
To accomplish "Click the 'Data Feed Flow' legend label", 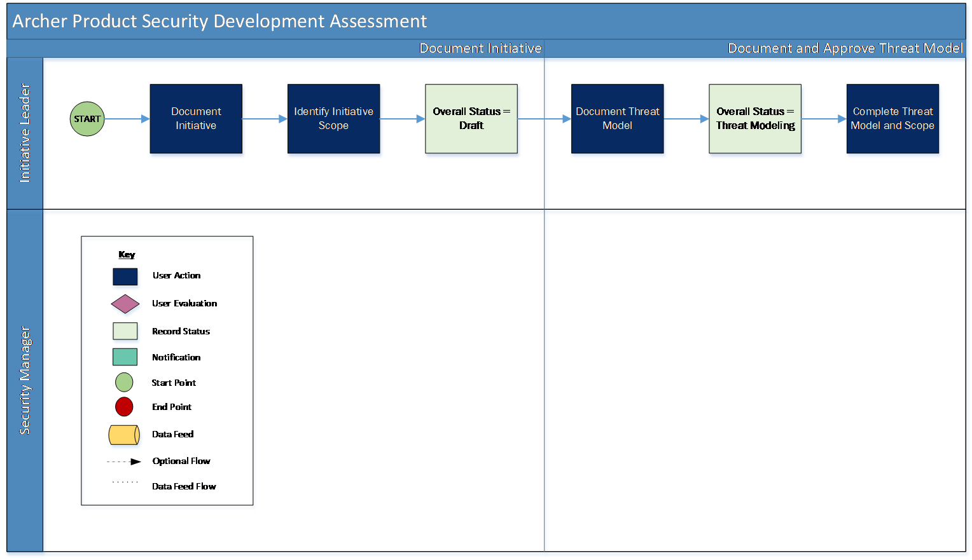I will tap(184, 486).
